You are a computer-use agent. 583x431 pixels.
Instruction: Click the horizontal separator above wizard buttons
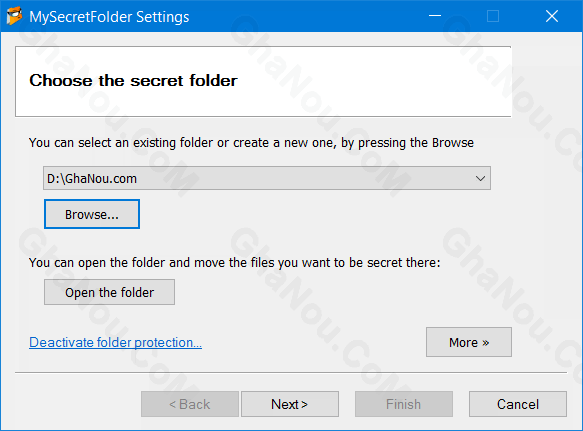(x=291, y=372)
